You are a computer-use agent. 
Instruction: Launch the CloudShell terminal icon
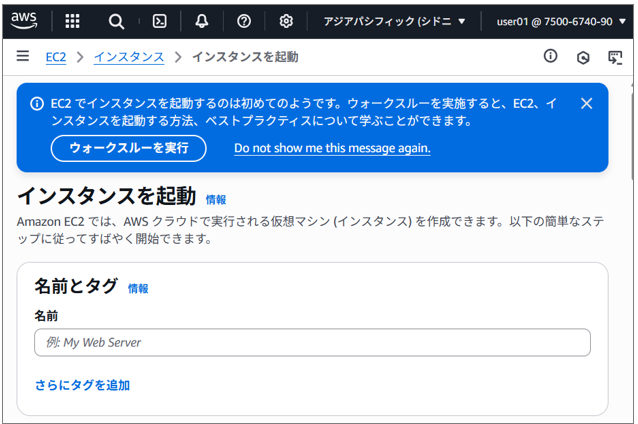pyautogui.click(x=159, y=21)
